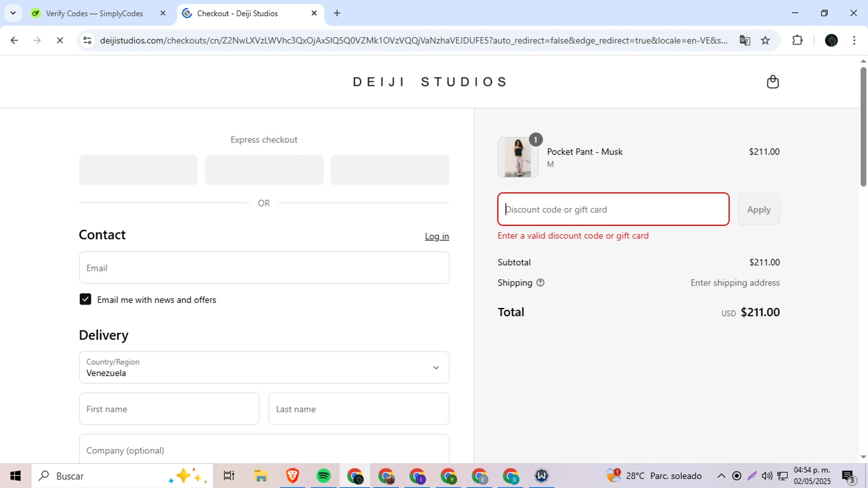
Task: Expand the Country/Region dropdown
Action: click(264, 368)
